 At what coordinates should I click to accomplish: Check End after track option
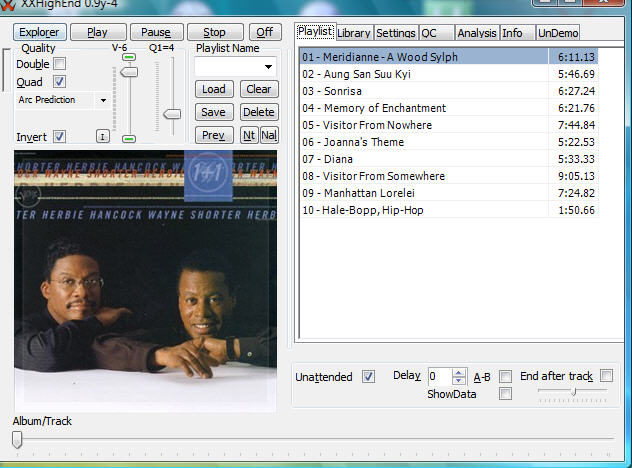point(607,375)
